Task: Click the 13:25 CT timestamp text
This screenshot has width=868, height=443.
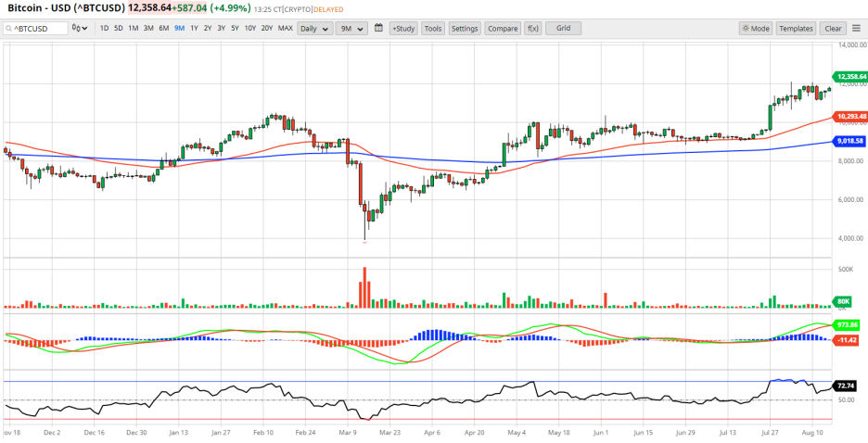Action: click(268, 9)
